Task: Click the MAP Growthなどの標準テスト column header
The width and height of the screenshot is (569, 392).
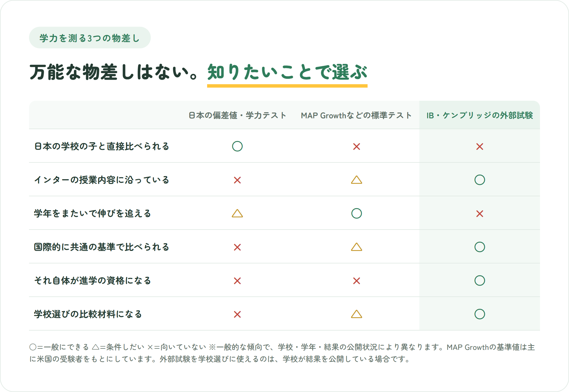Action: pyautogui.click(x=356, y=115)
